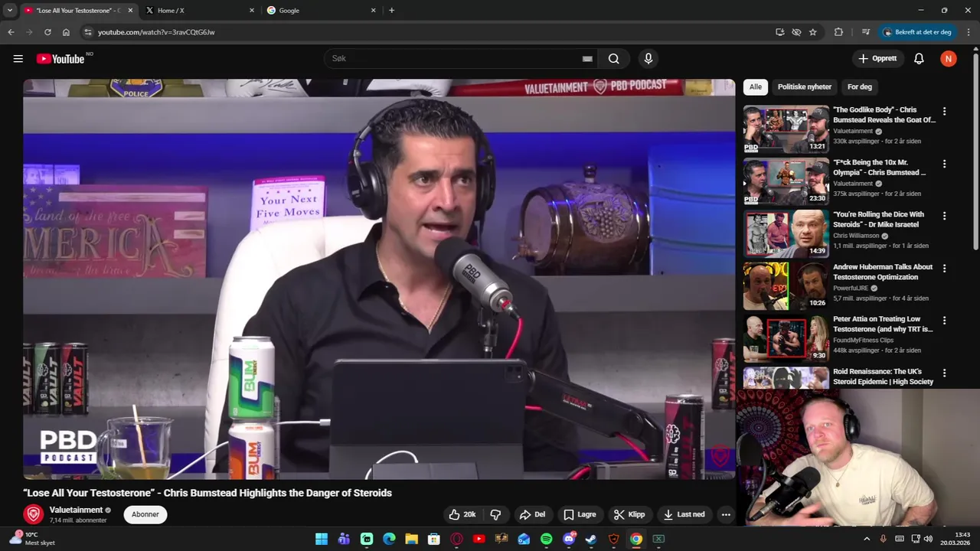Open Valuetainment channel avatar
Screen dimensions: 980x551
[33, 514]
